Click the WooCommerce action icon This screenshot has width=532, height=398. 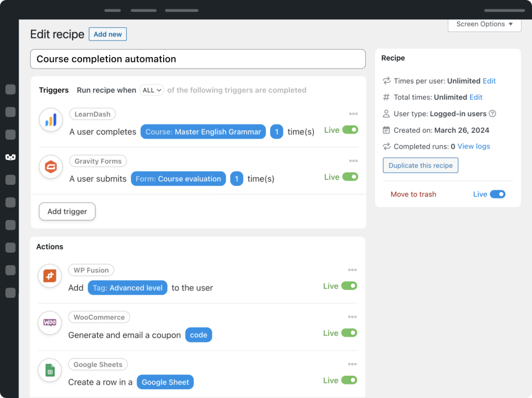click(x=49, y=323)
